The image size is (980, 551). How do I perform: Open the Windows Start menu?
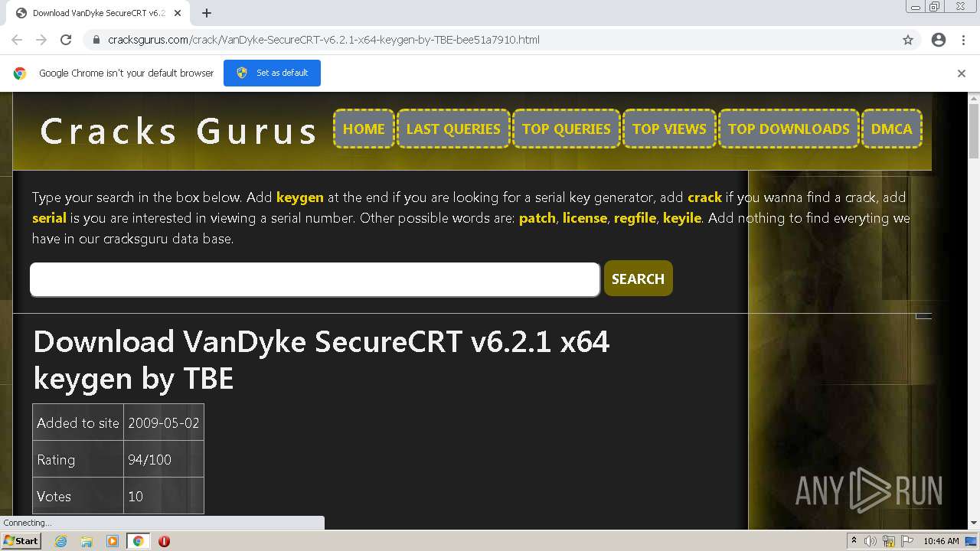(21, 541)
